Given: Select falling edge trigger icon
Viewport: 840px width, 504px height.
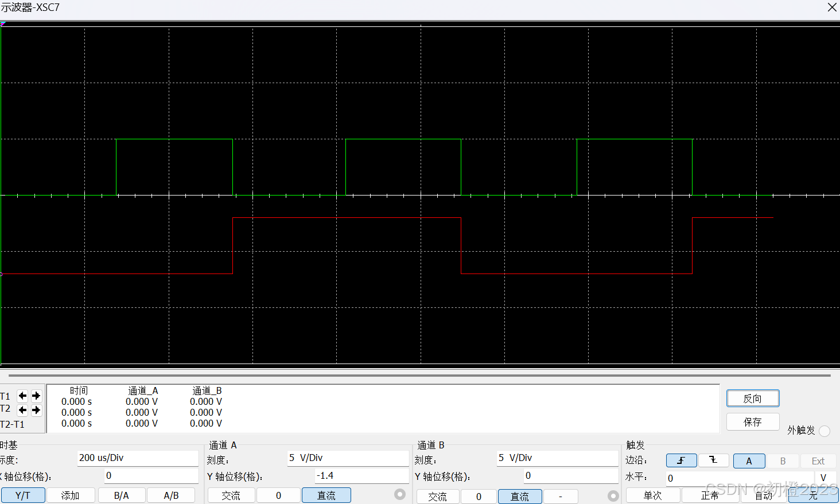Looking at the screenshot, I should pos(713,460).
